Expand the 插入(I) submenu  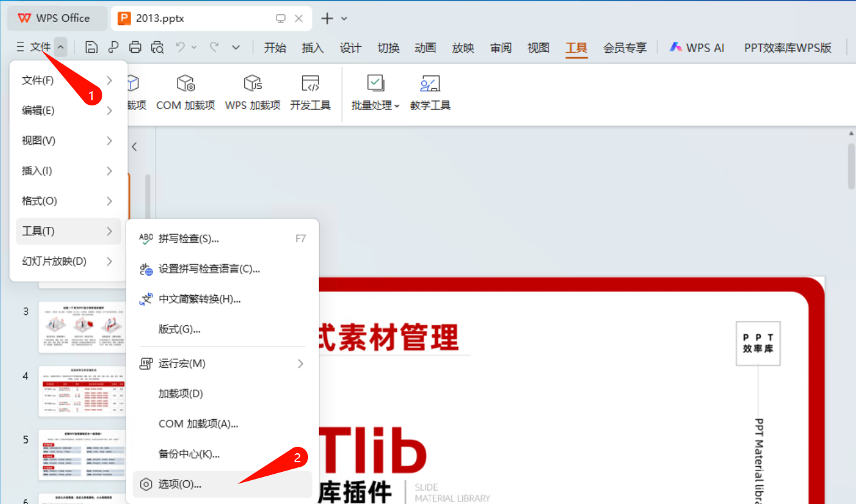(x=109, y=171)
